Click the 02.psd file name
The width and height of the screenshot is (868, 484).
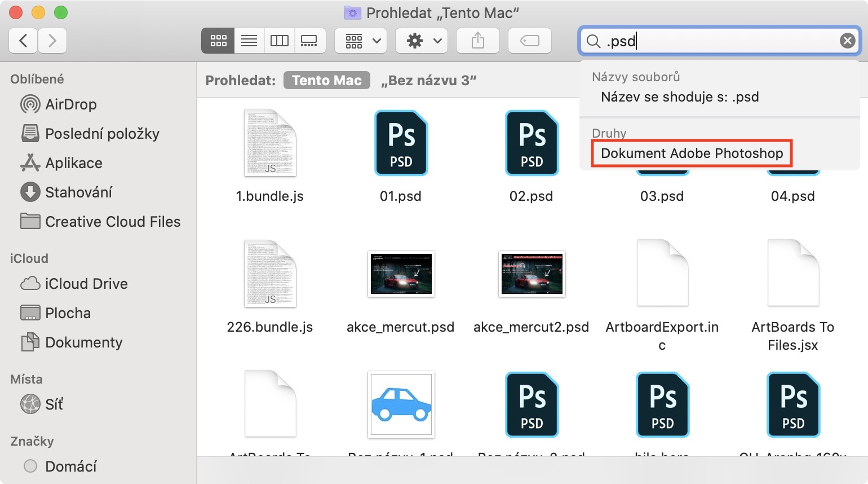[532, 196]
